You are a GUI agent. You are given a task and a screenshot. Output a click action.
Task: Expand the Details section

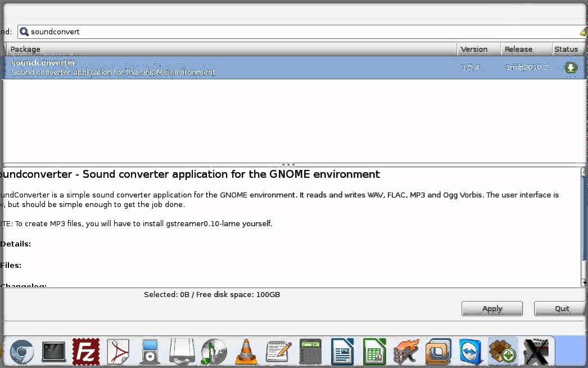(x=16, y=244)
